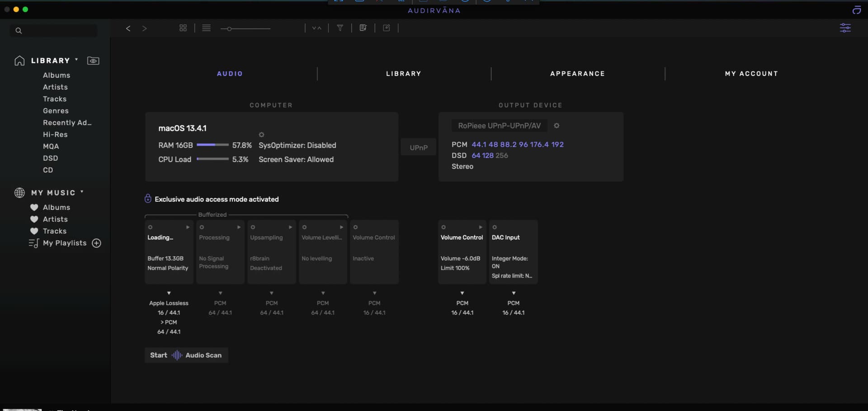Click the heart icon beside My Music Albums

pos(34,207)
